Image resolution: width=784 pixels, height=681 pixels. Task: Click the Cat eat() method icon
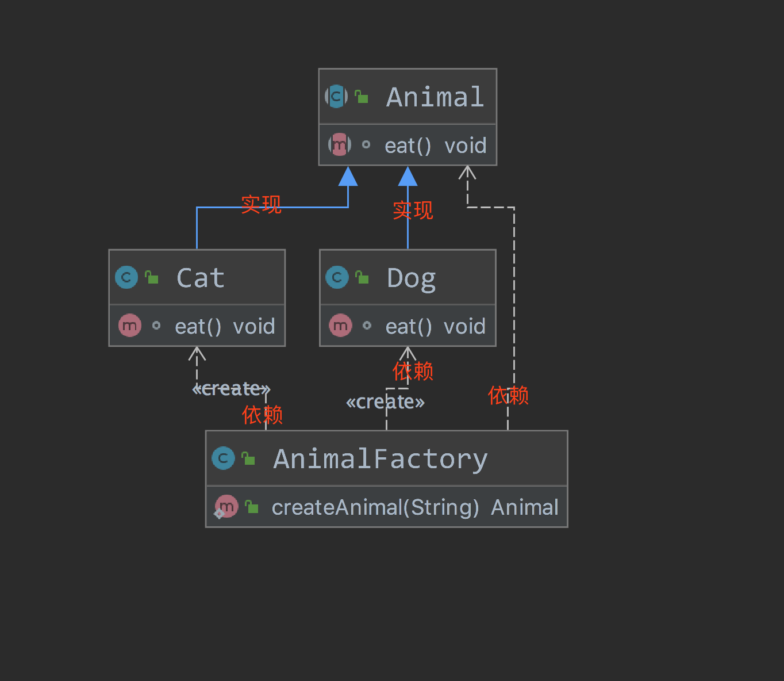point(129,326)
